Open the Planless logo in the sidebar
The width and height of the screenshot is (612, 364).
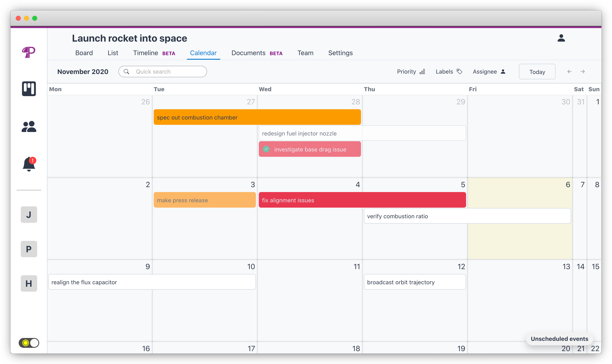[x=29, y=52]
